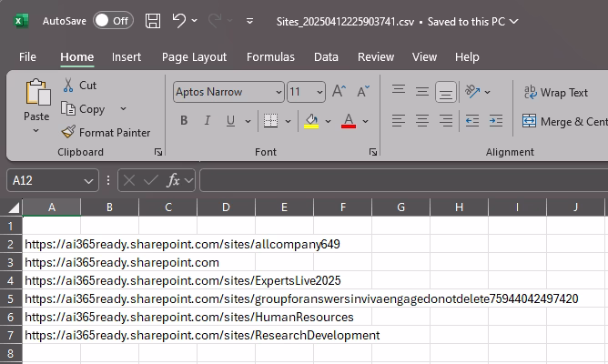Toggle Italic formatting

coord(208,120)
